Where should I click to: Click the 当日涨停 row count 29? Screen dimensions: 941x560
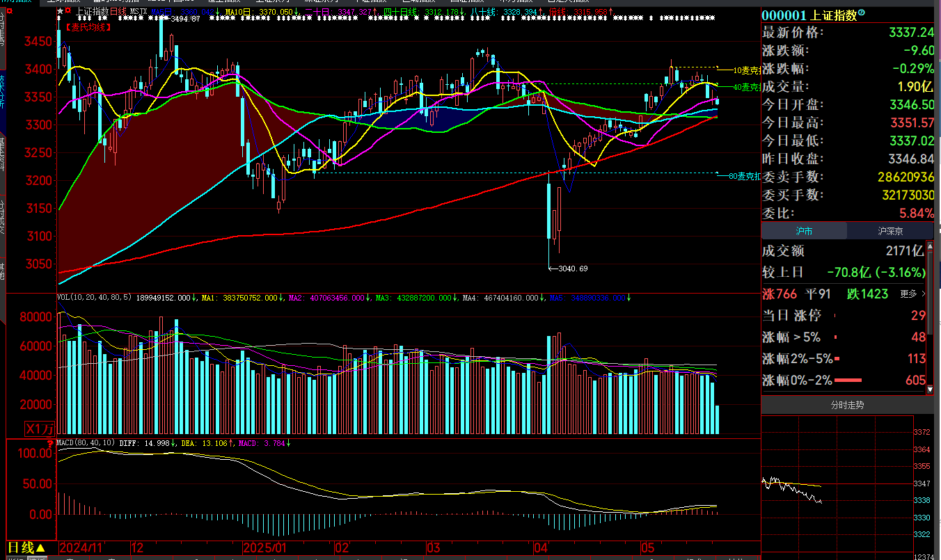pyautogui.click(x=918, y=316)
